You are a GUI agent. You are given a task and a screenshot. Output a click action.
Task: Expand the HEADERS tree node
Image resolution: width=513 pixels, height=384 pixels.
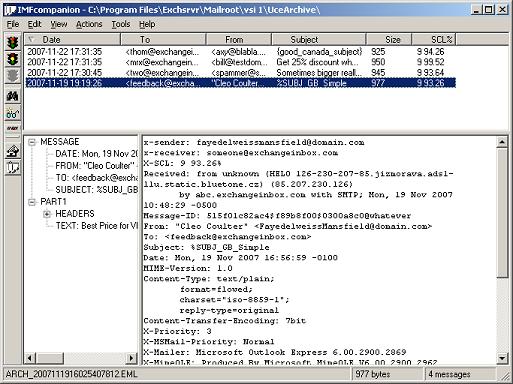click(47, 214)
